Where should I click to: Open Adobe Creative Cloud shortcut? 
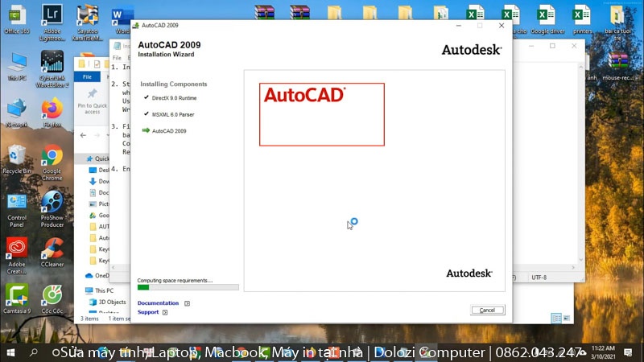[17, 256]
